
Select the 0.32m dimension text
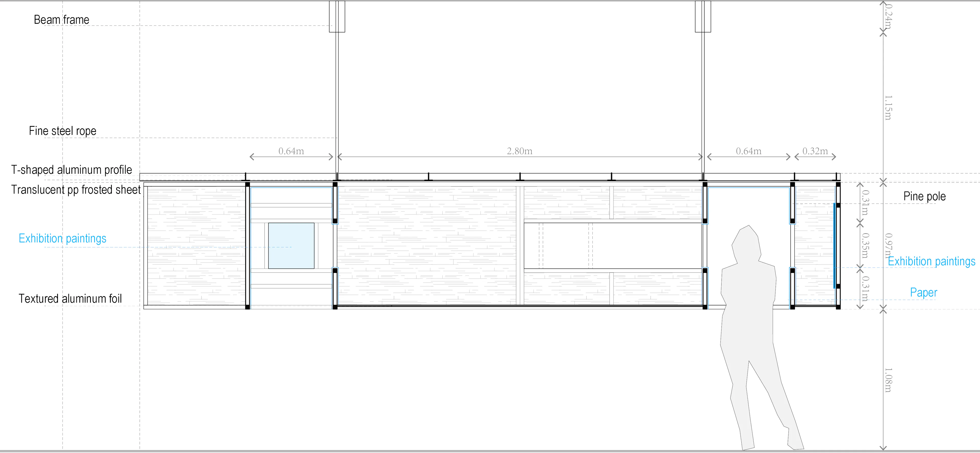pos(815,151)
